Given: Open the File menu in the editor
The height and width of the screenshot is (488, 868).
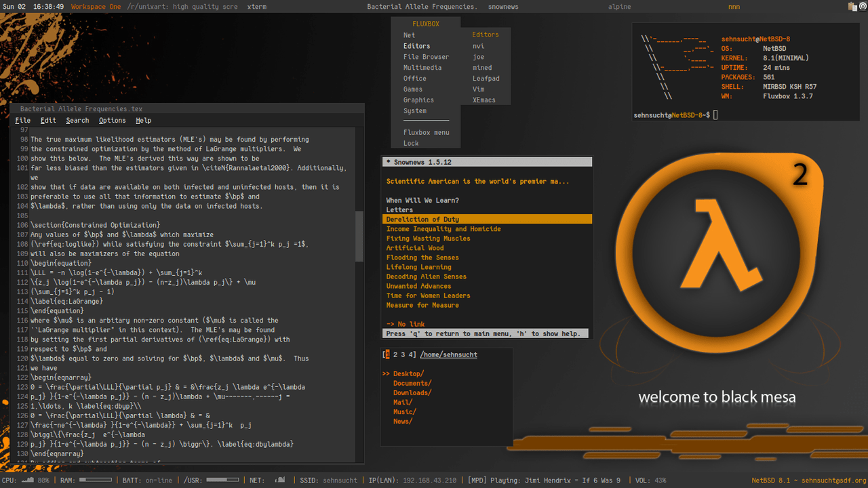Looking at the screenshot, I should pos(23,121).
